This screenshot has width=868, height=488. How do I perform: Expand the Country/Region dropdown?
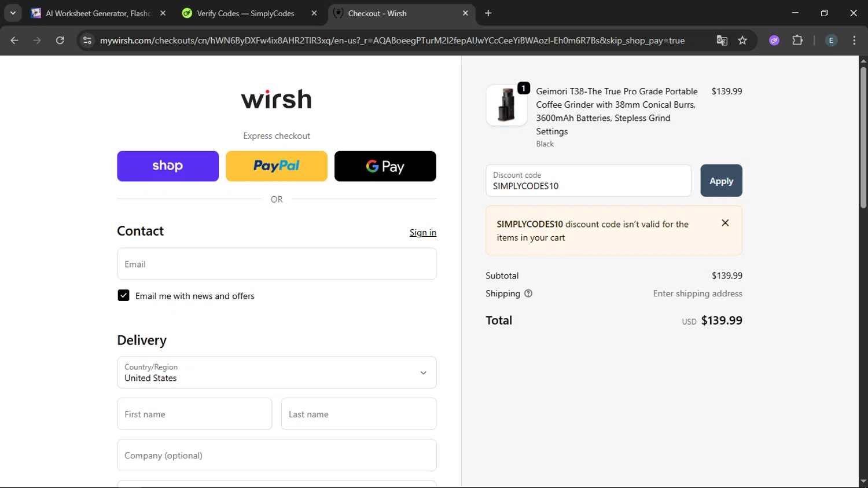(x=277, y=373)
